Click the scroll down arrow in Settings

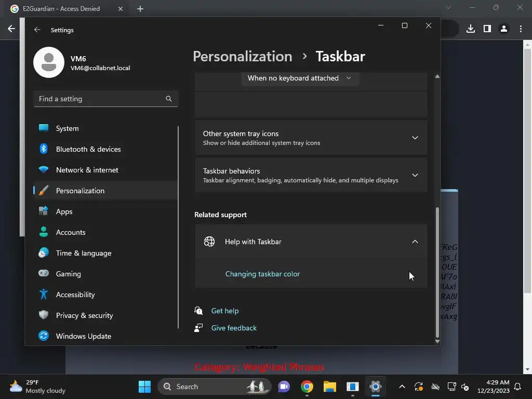(x=437, y=341)
